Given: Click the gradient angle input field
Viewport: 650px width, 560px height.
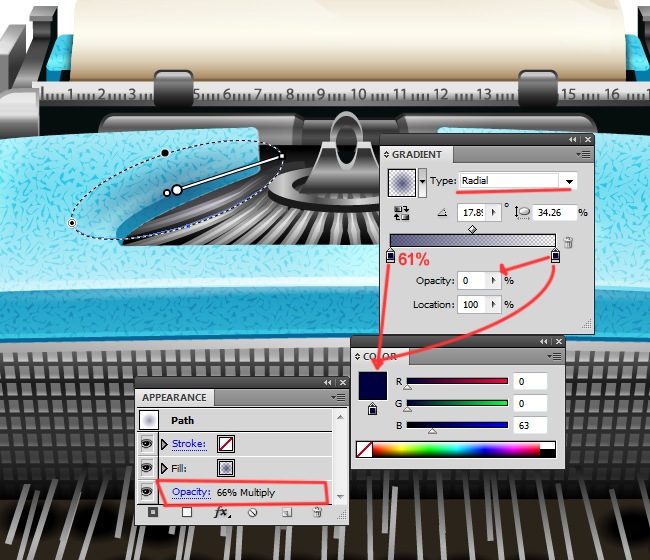Looking at the screenshot, I should [473, 213].
